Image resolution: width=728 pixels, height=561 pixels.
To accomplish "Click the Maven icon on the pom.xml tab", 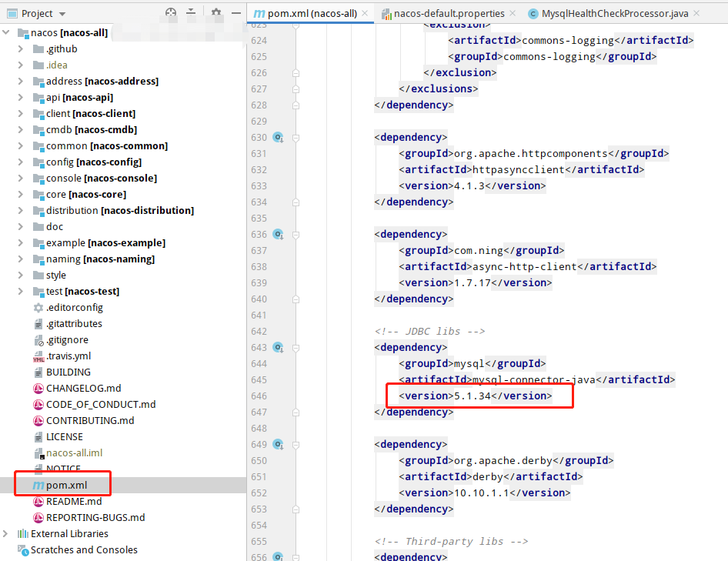I will 260,13.
